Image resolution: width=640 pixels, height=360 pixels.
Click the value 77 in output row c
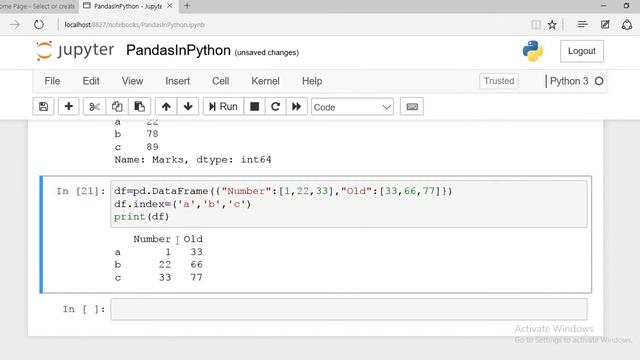click(x=196, y=278)
